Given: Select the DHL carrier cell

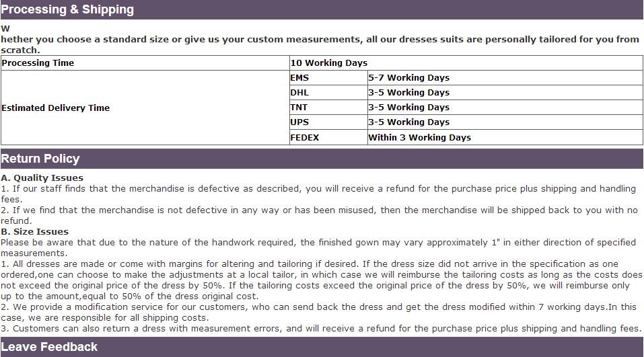Looking at the screenshot, I should click(x=299, y=92).
